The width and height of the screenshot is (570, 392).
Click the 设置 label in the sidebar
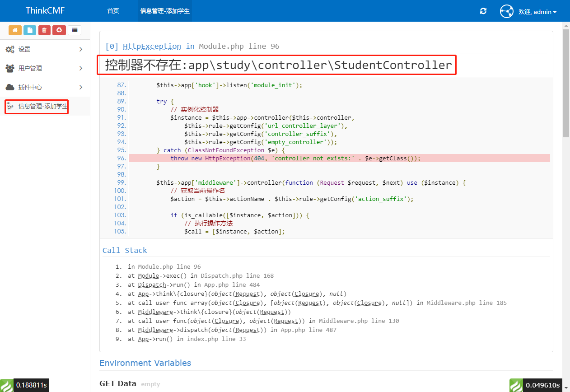(24, 49)
